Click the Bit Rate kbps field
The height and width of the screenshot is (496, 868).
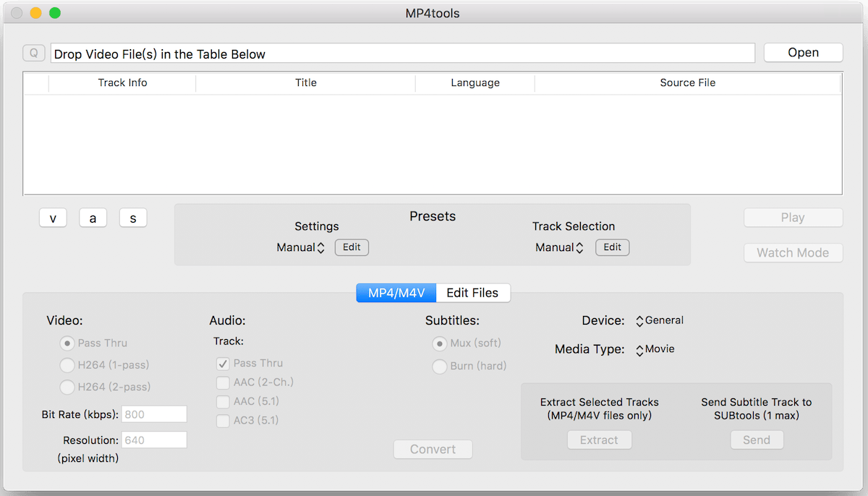(154, 414)
